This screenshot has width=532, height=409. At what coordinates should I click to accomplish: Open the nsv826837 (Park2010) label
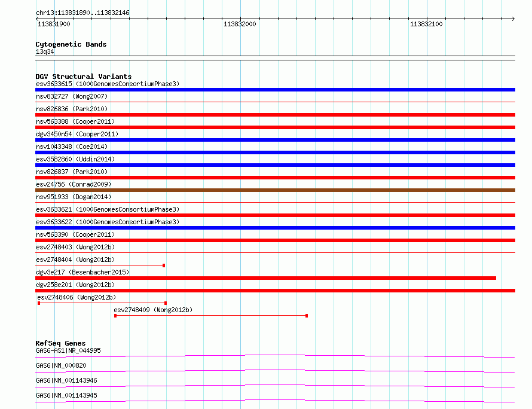72,172
